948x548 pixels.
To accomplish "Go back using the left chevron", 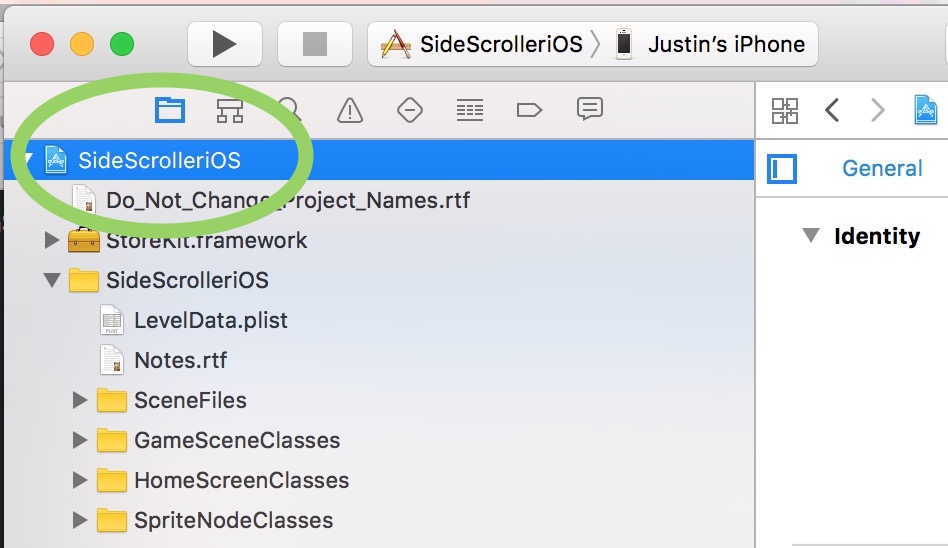I will click(832, 110).
